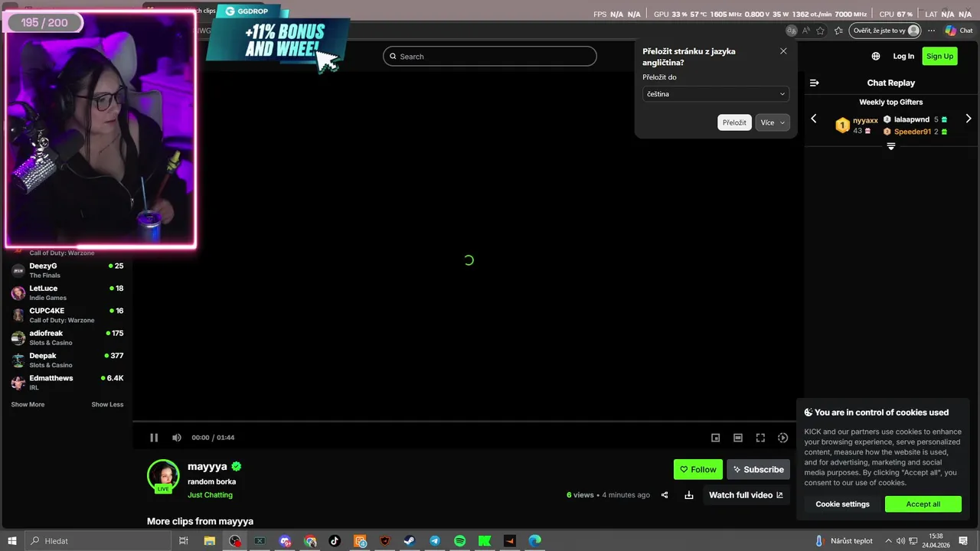This screenshot has width=980, height=551.
Task: Open CUPC4KE channel in the sidebar
Action: click(x=67, y=315)
